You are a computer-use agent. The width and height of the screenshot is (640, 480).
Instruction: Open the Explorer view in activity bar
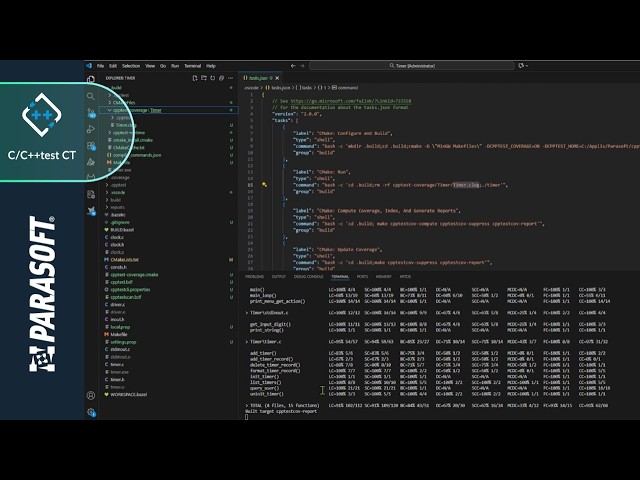(91, 79)
